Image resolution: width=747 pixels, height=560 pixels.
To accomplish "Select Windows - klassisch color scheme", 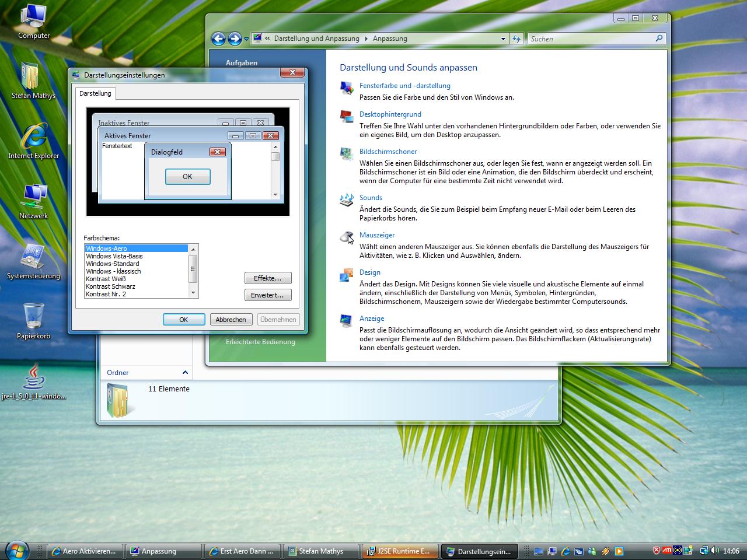I will point(113,271).
